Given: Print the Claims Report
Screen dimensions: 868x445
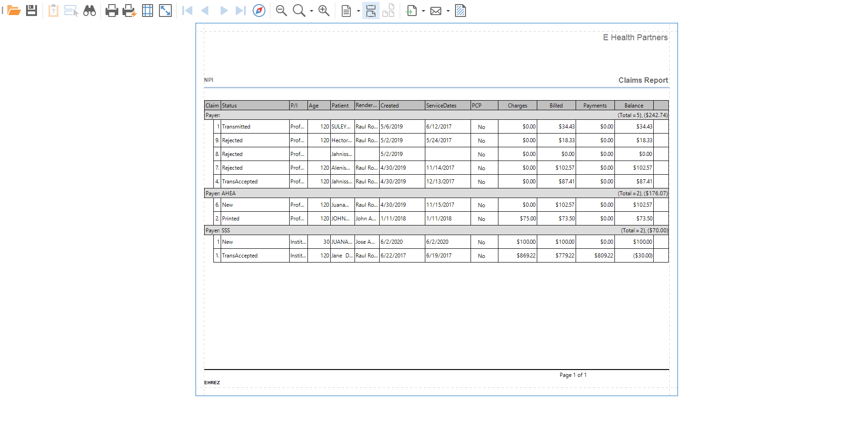Looking at the screenshot, I should pyautogui.click(x=111, y=11).
